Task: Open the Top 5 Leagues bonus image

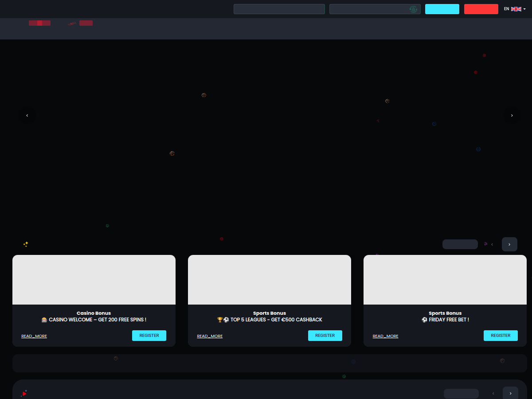Action: tap(270, 280)
